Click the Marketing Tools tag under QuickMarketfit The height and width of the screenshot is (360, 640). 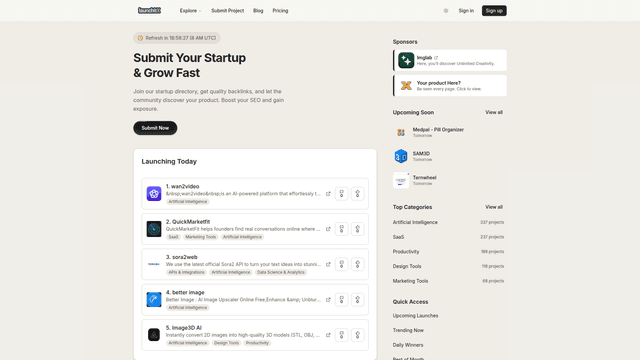200,237
